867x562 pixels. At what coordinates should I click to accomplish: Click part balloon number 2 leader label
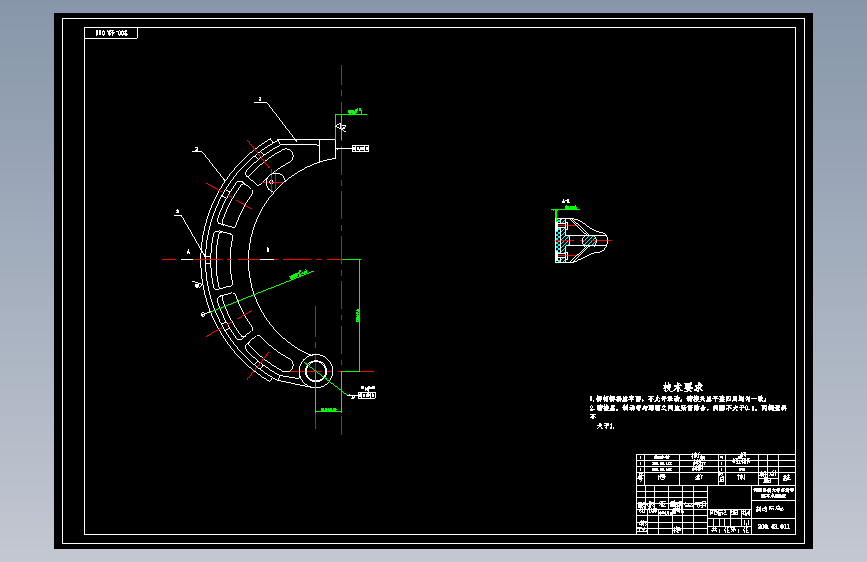[x=196, y=149]
